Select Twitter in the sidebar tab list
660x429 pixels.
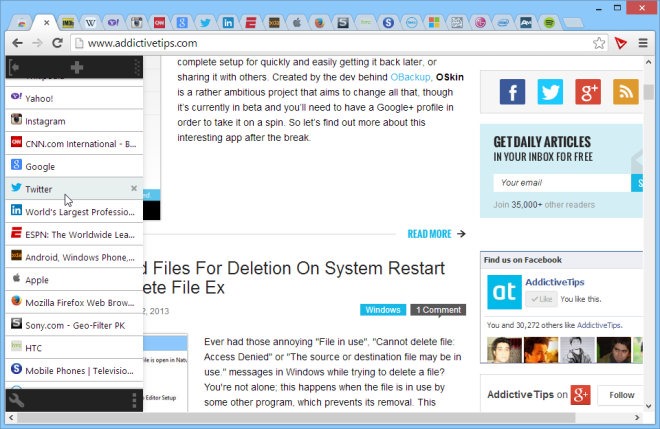74,189
